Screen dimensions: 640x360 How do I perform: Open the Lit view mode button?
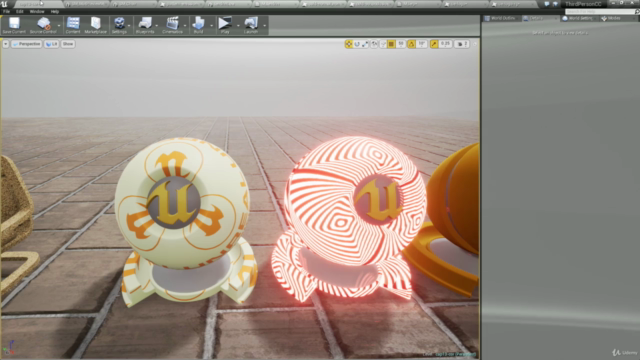coord(51,44)
